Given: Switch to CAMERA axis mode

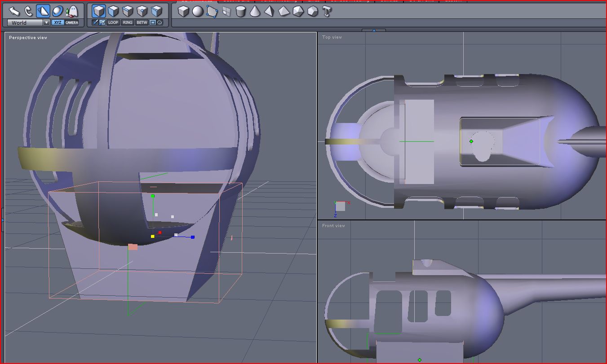Looking at the screenshot, I should click(x=72, y=22).
